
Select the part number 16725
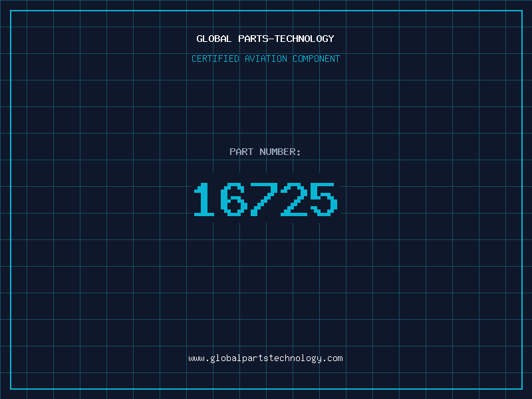(265, 199)
